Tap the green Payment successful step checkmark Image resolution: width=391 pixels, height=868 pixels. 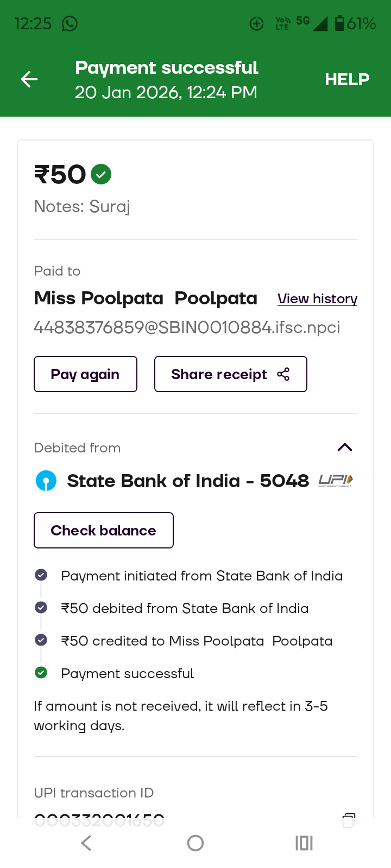(41, 673)
